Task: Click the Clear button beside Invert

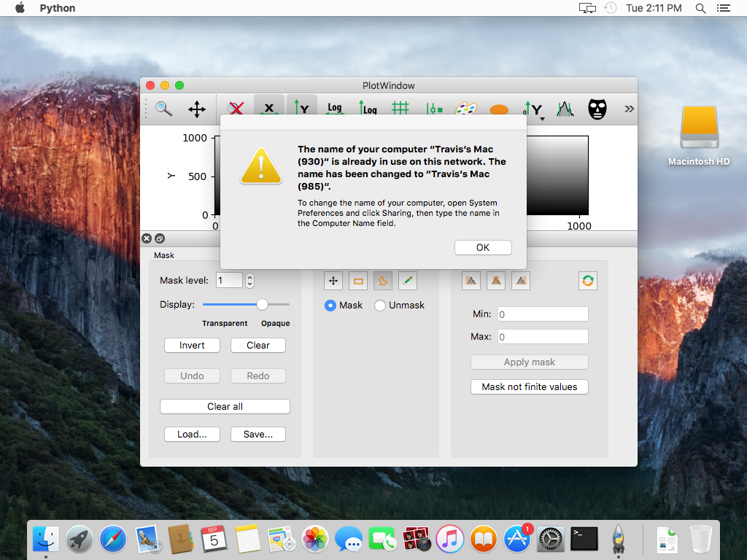Action: click(x=258, y=345)
